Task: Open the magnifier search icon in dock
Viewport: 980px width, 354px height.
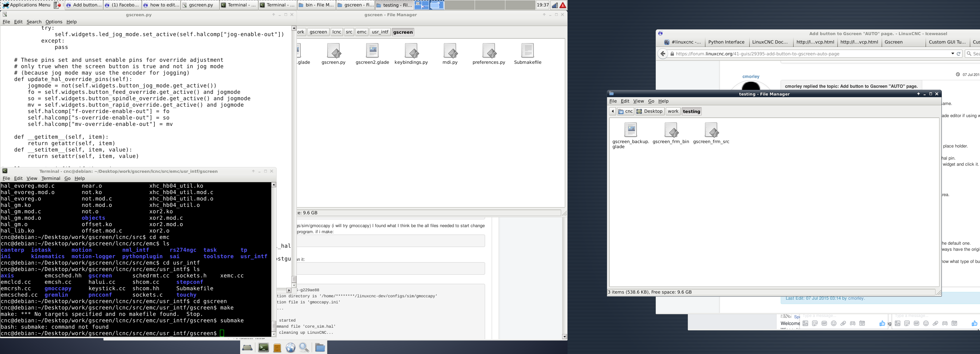Action: [x=304, y=348]
